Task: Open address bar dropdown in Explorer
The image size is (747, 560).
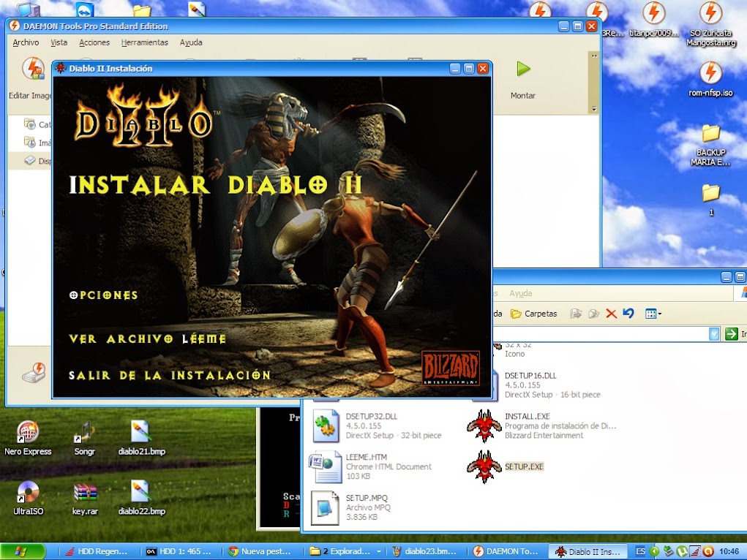Action: point(713,334)
